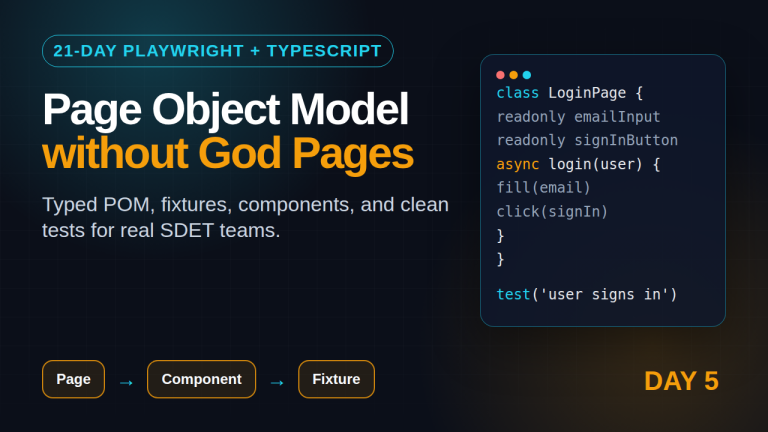Screen dimensions: 768x432
Task: Click the 'tests for real SDET teams.' line
Action: [161, 230]
